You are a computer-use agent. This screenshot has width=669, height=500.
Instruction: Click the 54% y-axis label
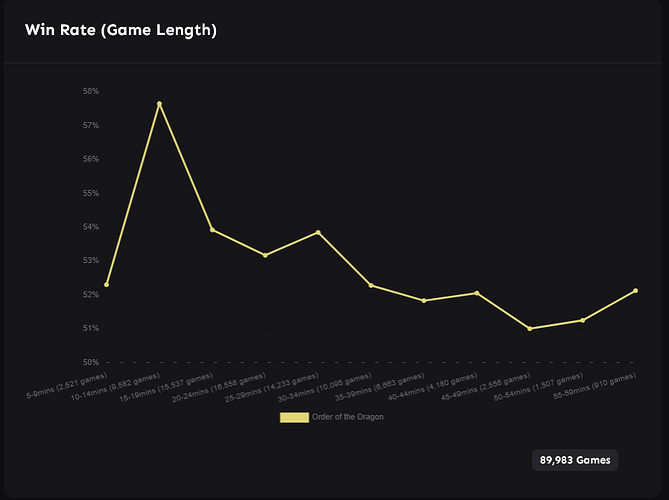tap(91, 227)
